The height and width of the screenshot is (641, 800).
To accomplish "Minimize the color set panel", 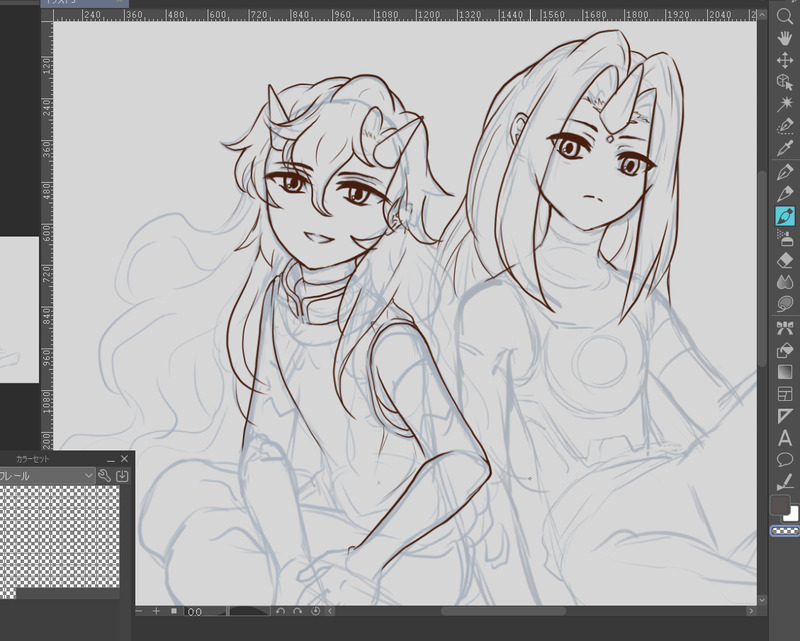I will pyautogui.click(x=111, y=459).
